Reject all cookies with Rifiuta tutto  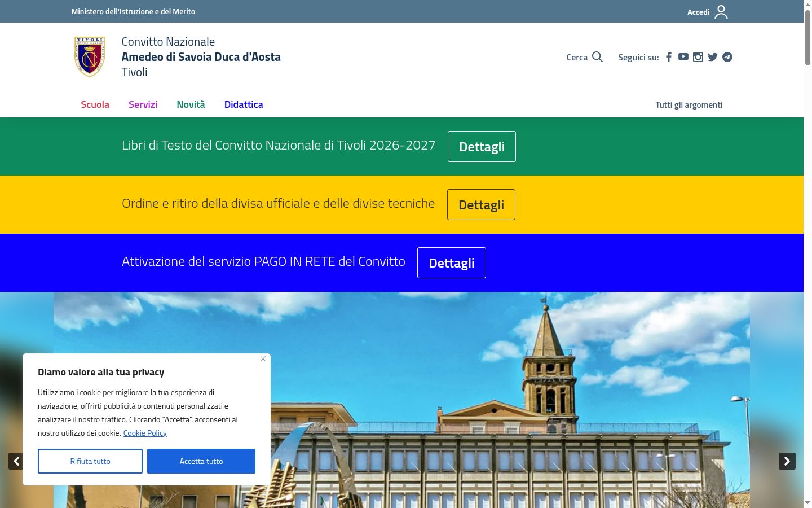click(x=90, y=461)
